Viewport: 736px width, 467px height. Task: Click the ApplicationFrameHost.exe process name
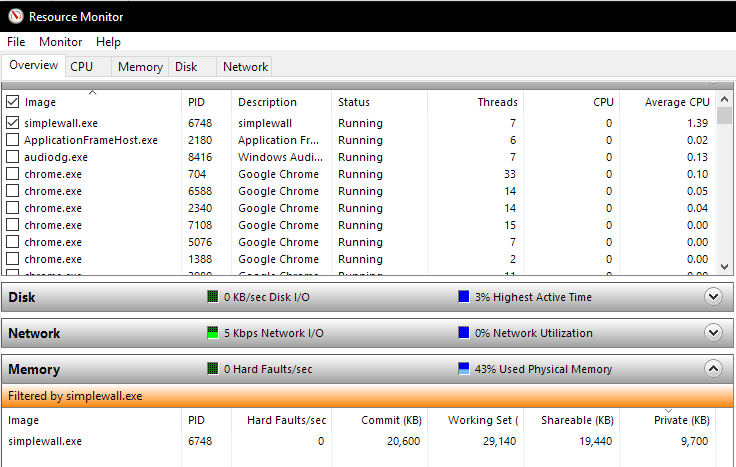91,140
